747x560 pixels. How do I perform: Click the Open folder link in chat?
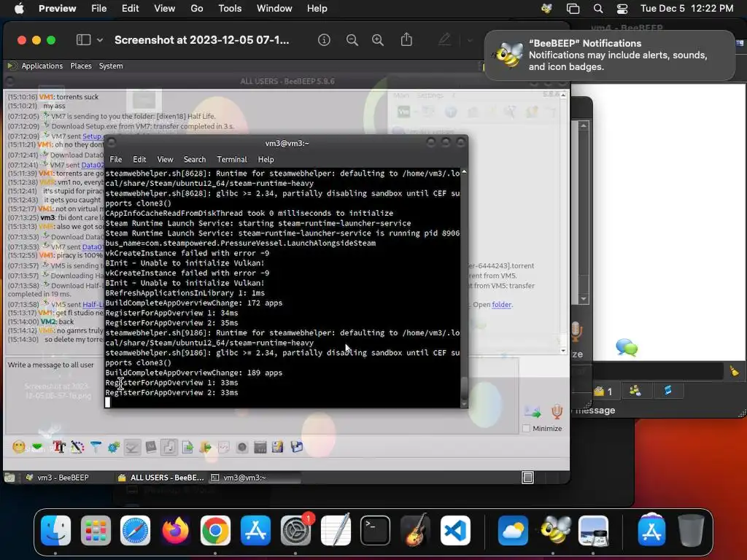coord(502,304)
